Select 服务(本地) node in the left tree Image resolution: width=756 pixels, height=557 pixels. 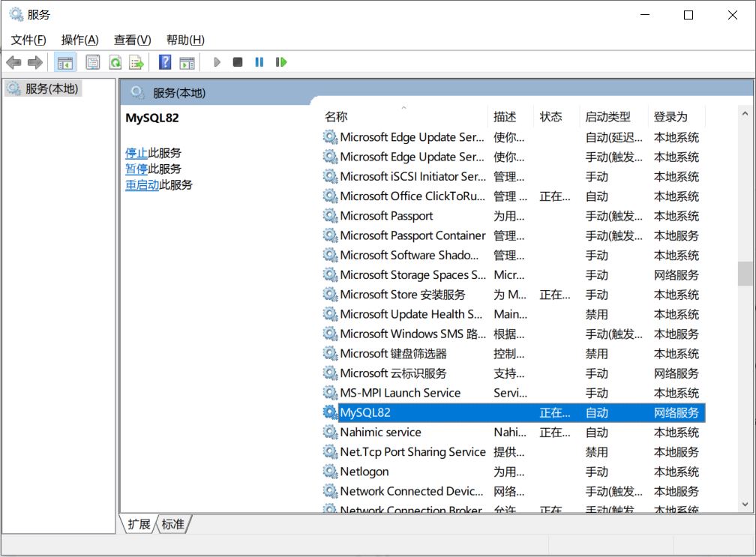pyautogui.click(x=43, y=88)
